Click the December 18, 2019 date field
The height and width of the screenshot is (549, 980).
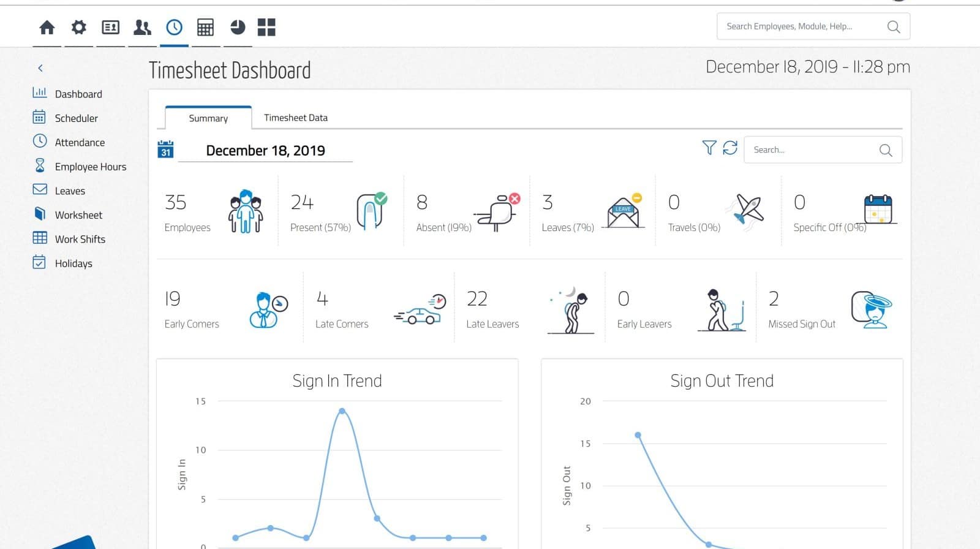tap(265, 151)
